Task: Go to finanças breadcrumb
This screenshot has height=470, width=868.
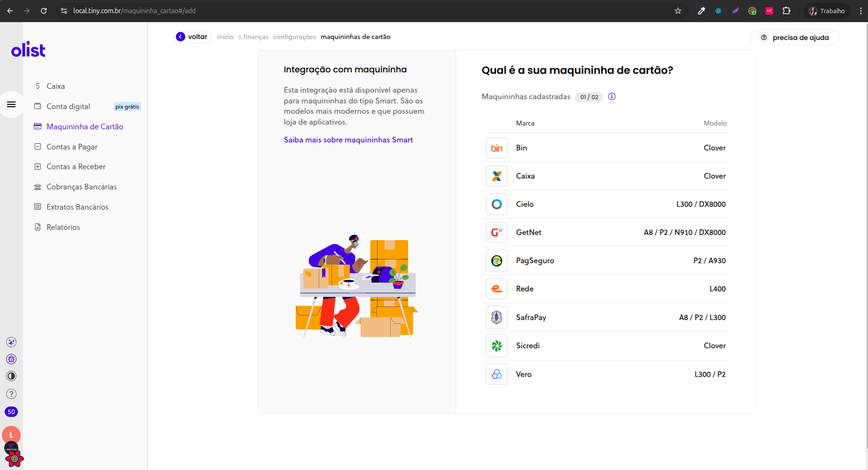Action: pyautogui.click(x=256, y=37)
